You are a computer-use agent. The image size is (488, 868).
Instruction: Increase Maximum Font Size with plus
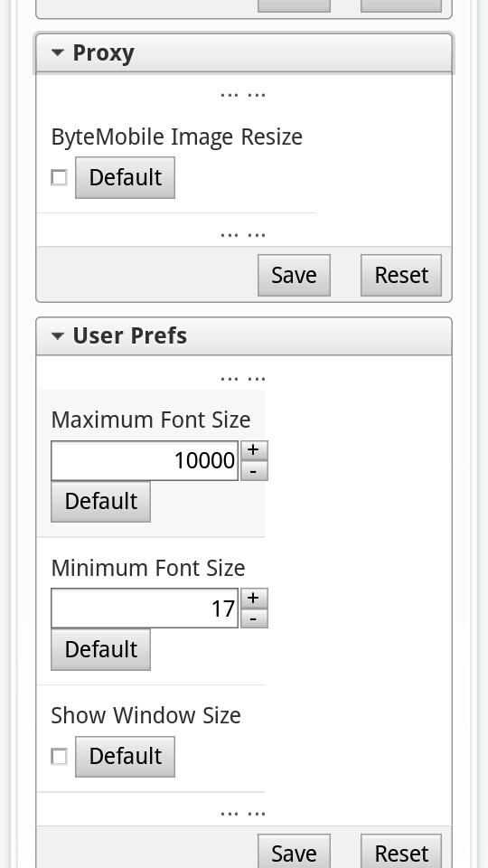point(254,450)
